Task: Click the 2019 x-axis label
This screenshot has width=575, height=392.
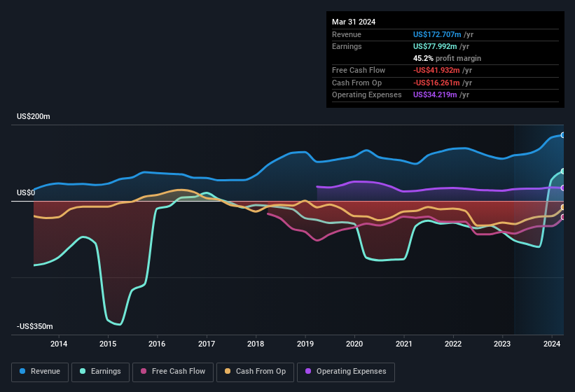Action: (x=305, y=344)
